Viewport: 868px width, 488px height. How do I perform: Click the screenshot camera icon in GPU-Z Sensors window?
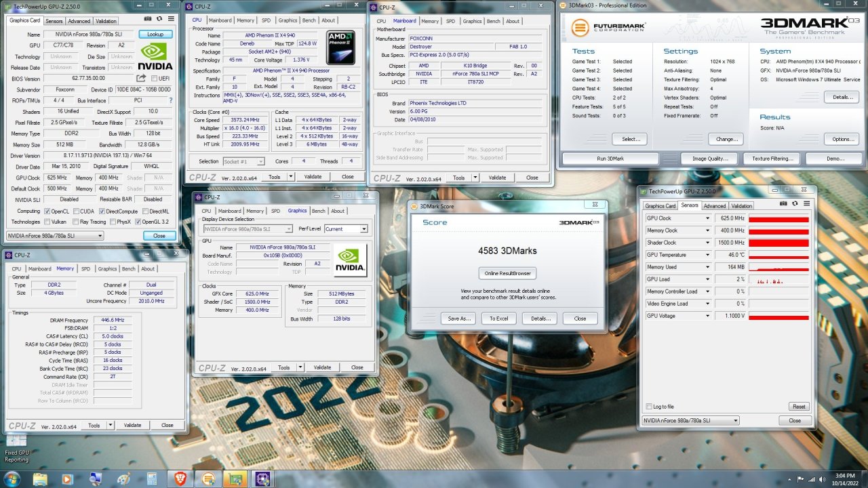(783, 203)
